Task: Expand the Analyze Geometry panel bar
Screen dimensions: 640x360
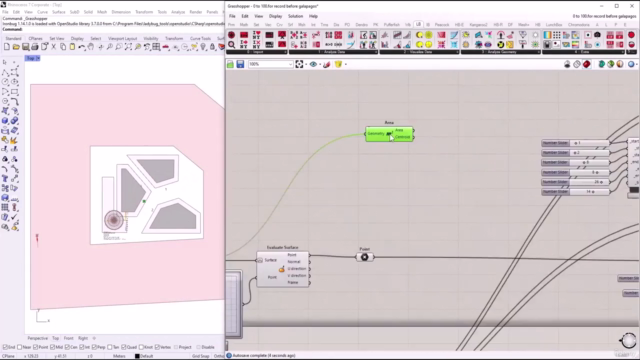Action: coord(501,52)
